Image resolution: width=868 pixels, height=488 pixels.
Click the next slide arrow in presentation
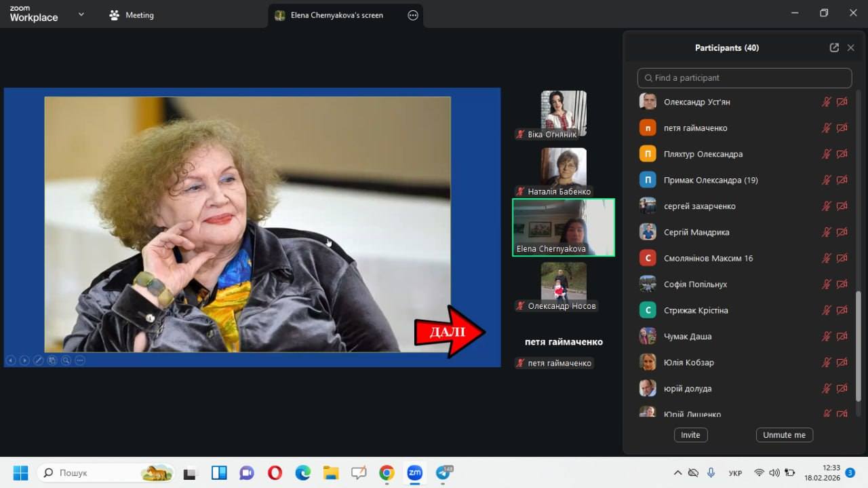coord(24,360)
